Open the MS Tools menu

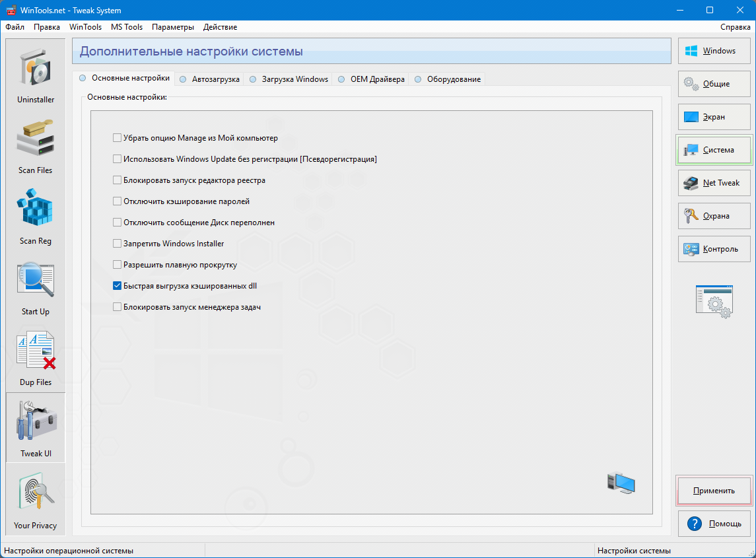click(127, 27)
